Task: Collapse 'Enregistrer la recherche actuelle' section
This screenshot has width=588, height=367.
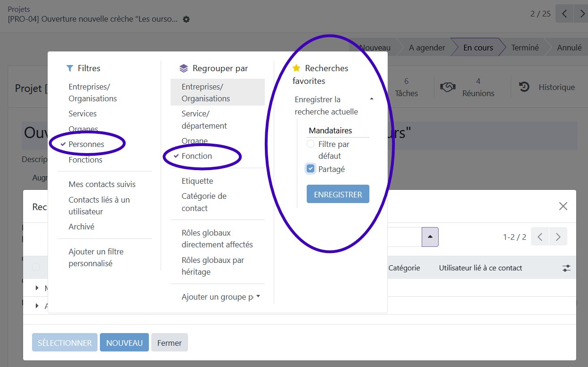Action: click(x=371, y=99)
